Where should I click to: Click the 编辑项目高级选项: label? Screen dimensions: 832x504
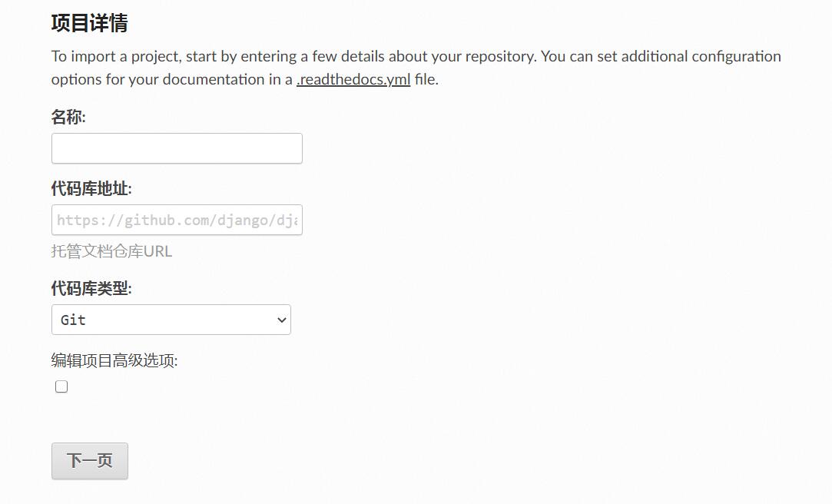[x=114, y=361]
